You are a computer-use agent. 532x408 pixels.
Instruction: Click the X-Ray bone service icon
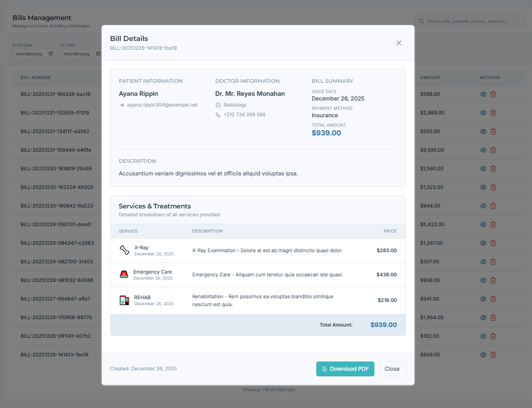124,251
